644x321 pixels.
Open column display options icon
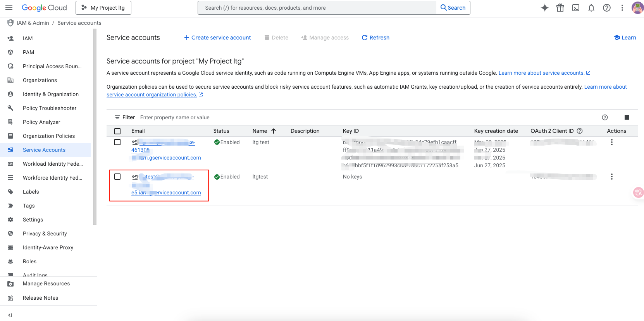627,117
